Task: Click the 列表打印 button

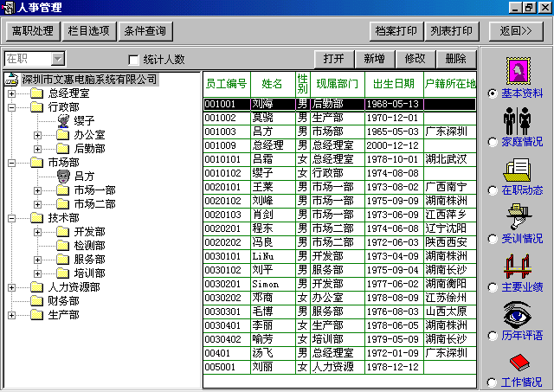Action: (x=452, y=31)
